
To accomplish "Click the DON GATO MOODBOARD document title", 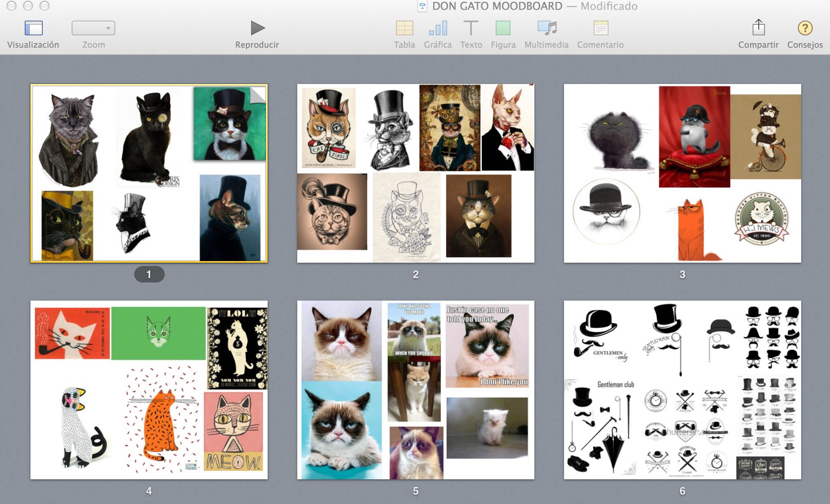I will pos(497,6).
